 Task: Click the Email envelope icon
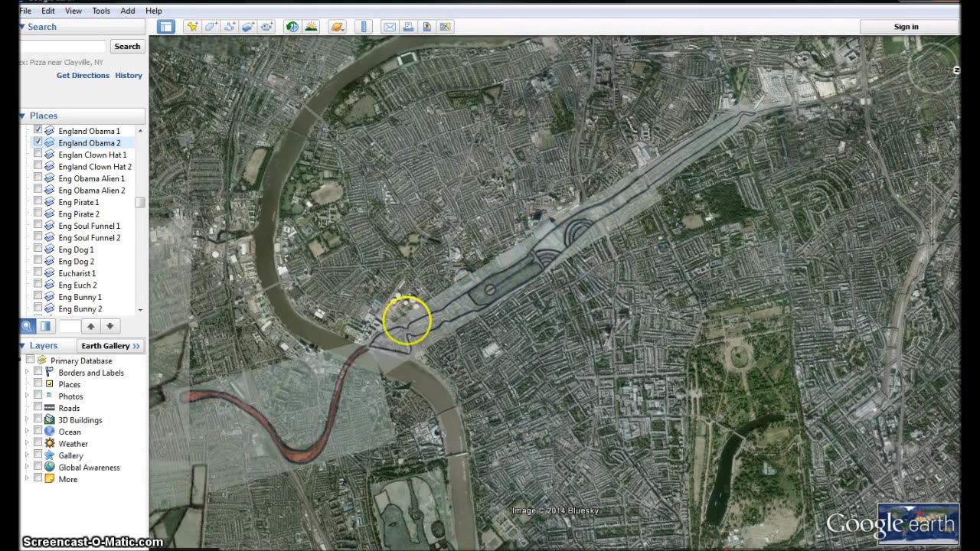390,27
